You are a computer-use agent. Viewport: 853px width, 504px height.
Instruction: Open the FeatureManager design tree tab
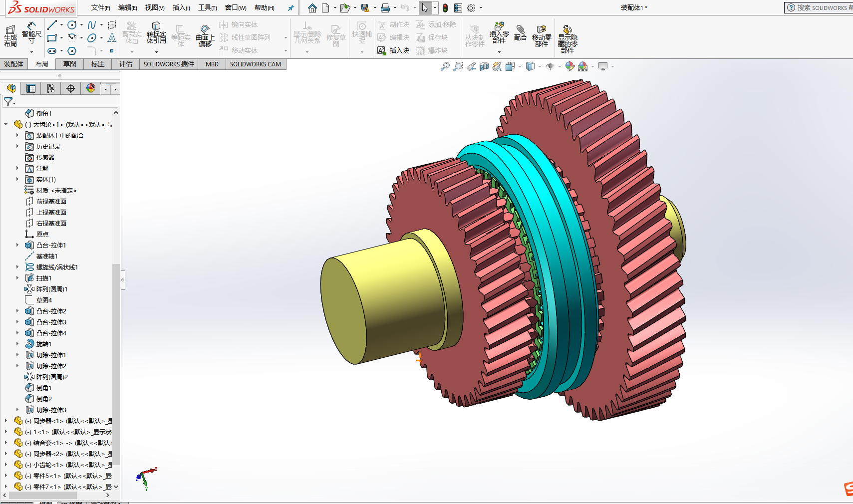tap(11, 88)
